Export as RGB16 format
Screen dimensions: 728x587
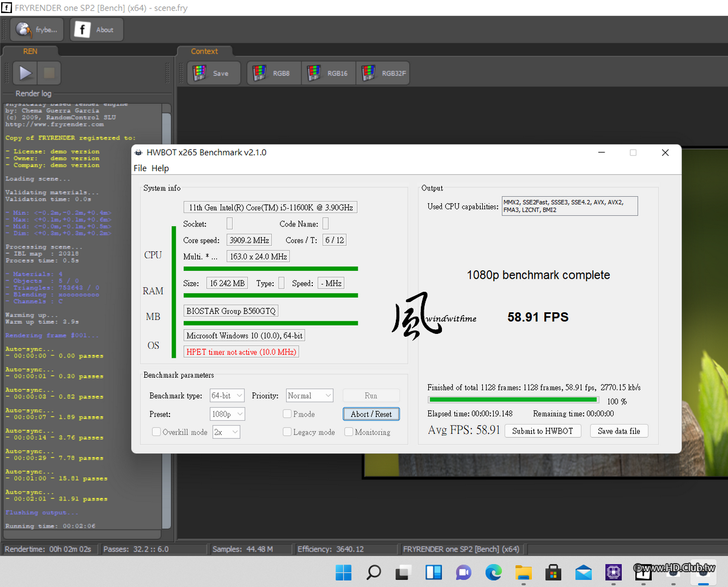329,73
